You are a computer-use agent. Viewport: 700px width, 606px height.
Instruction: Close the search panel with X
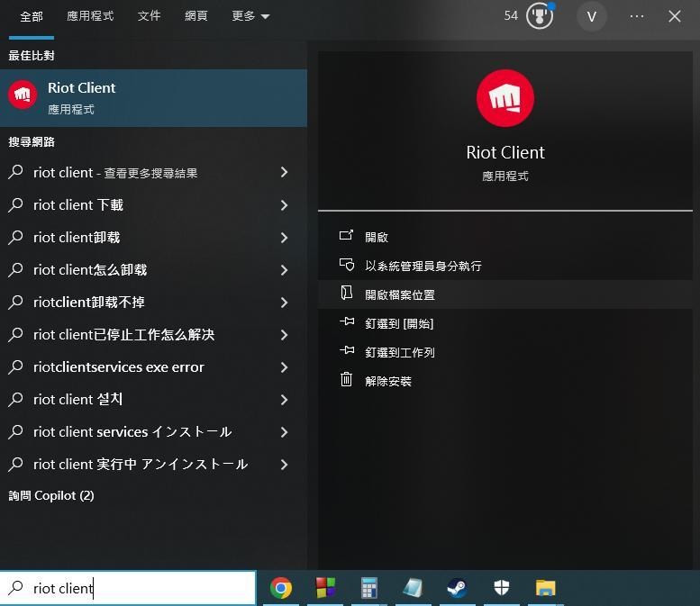tap(675, 16)
